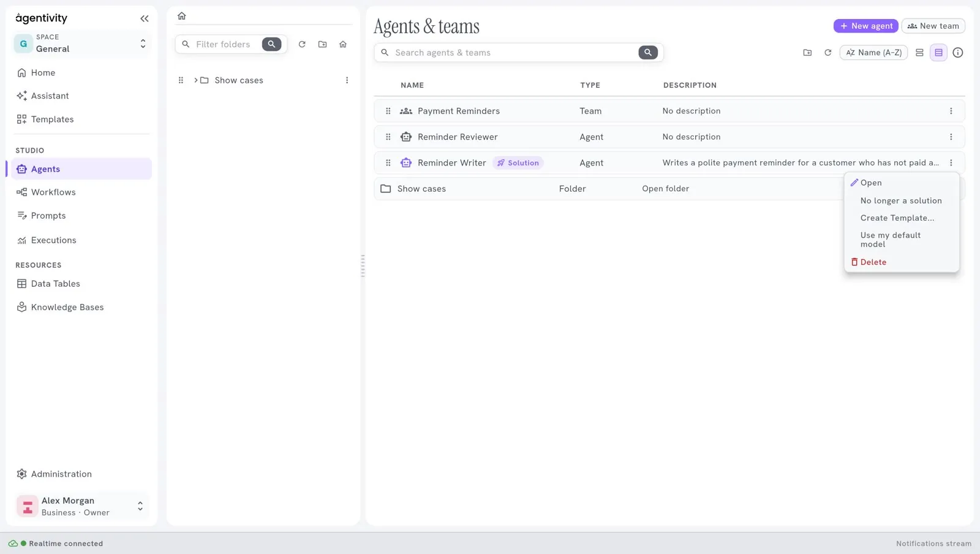980x554 pixels.
Task: Collapse the sidebar with the double chevron
Action: (x=145, y=18)
